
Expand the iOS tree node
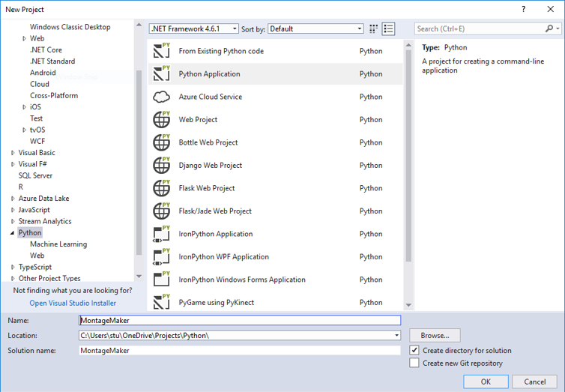[x=24, y=107]
